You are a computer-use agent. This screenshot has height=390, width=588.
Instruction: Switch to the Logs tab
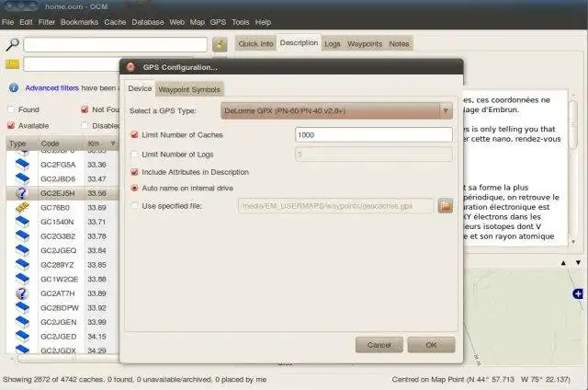point(333,44)
